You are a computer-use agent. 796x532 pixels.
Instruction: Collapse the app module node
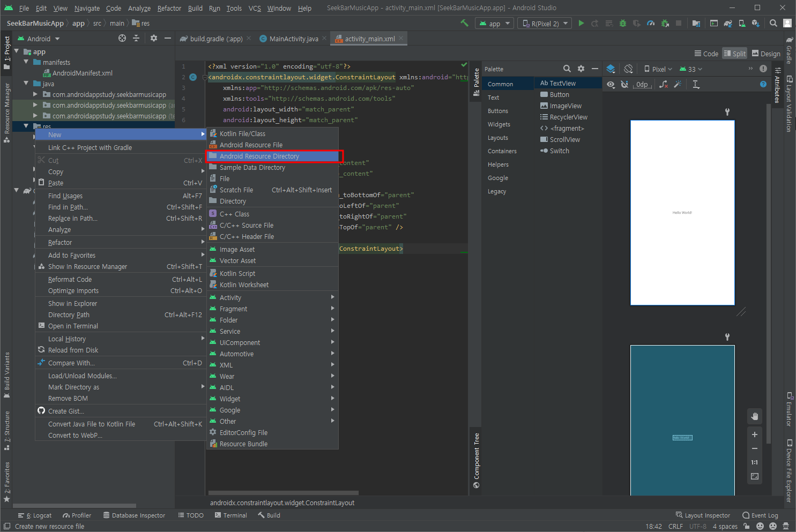(17, 51)
